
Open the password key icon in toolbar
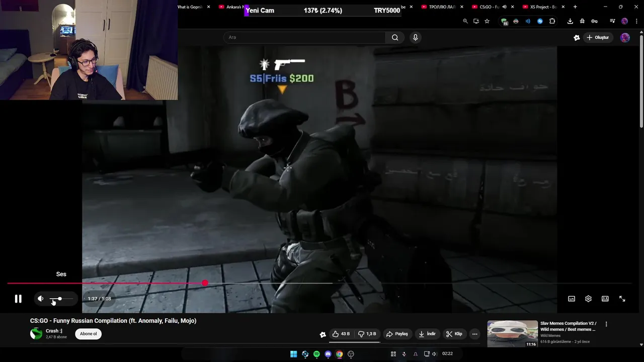coord(594,21)
